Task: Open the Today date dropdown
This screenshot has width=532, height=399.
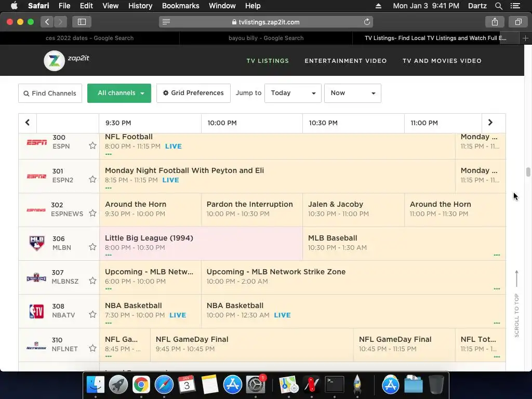Action: click(293, 93)
